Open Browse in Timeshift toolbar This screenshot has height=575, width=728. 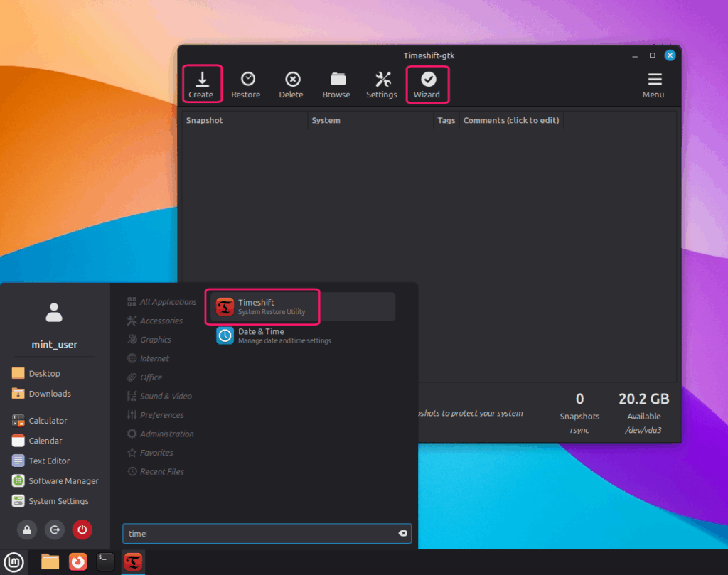coord(336,85)
